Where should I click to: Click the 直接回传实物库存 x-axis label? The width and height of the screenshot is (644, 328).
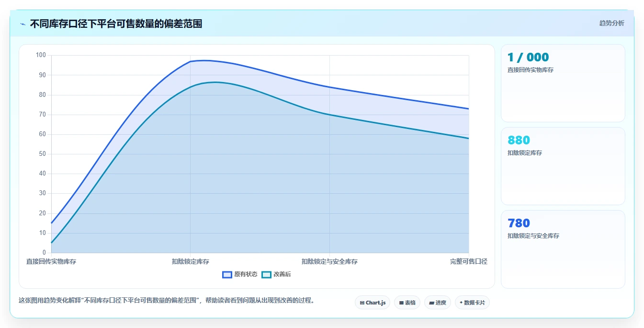pyautogui.click(x=51, y=262)
